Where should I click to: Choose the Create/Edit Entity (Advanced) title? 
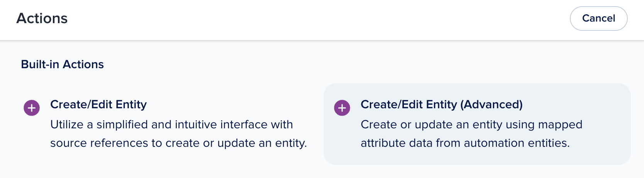(x=441, y=104)
